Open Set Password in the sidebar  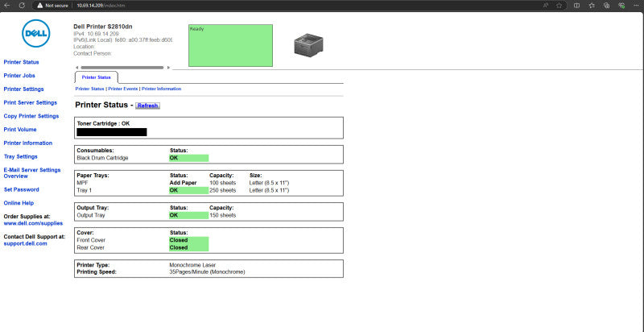pos(22,189)
